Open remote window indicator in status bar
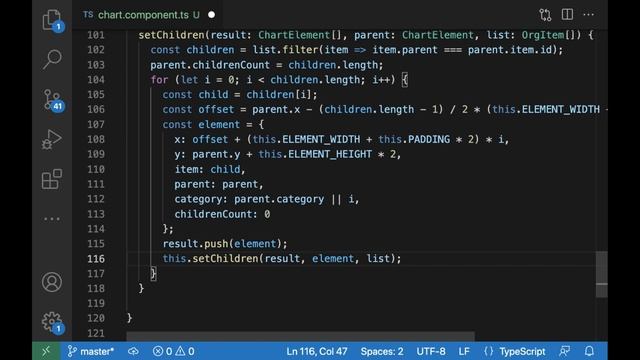 (x=46, y=351)
